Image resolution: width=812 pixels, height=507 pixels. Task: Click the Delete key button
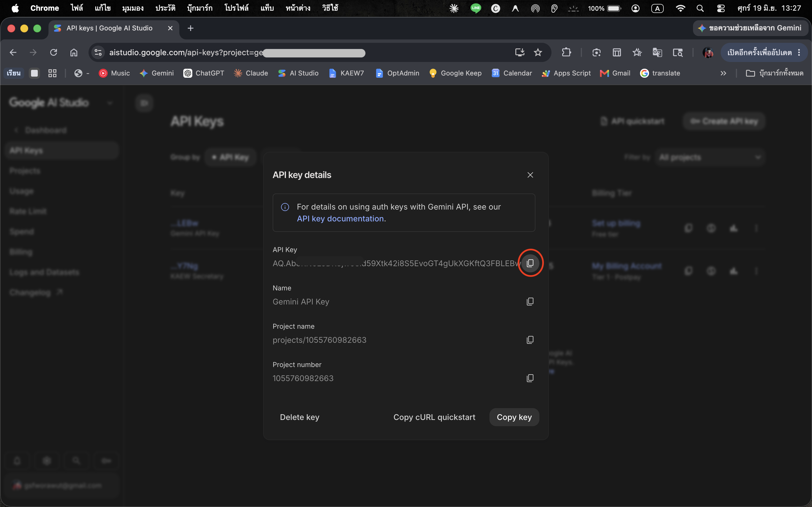(300, 417)
